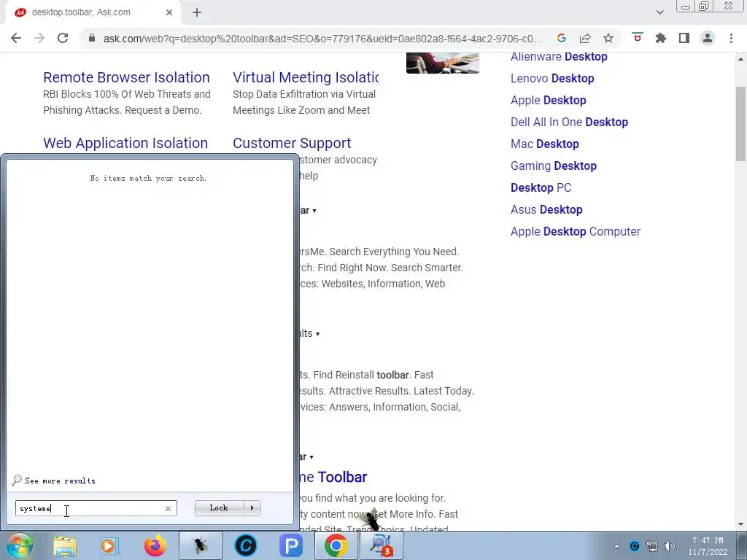Image resolution: width=747 pixels, height=560 pixels.
Task: Open the Extensions puzzle icon
Action: point(660,38)
